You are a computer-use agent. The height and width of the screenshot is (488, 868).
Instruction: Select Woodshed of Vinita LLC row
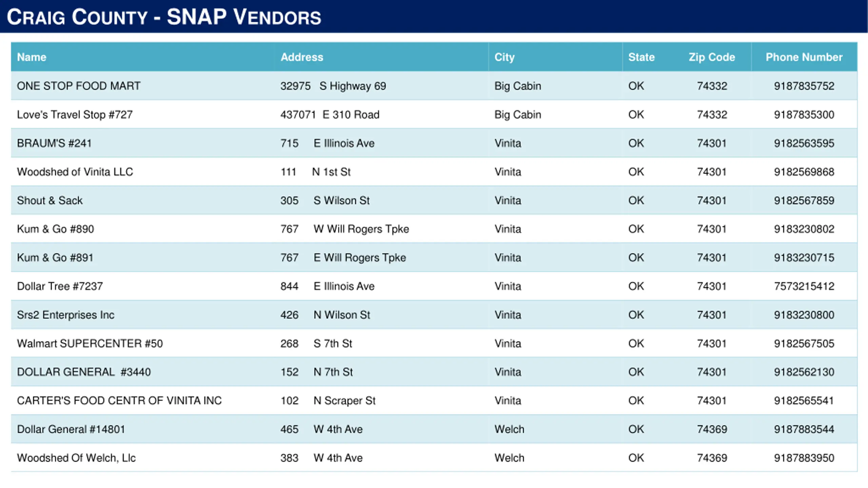pyautogui.click(x=434, y=172)
